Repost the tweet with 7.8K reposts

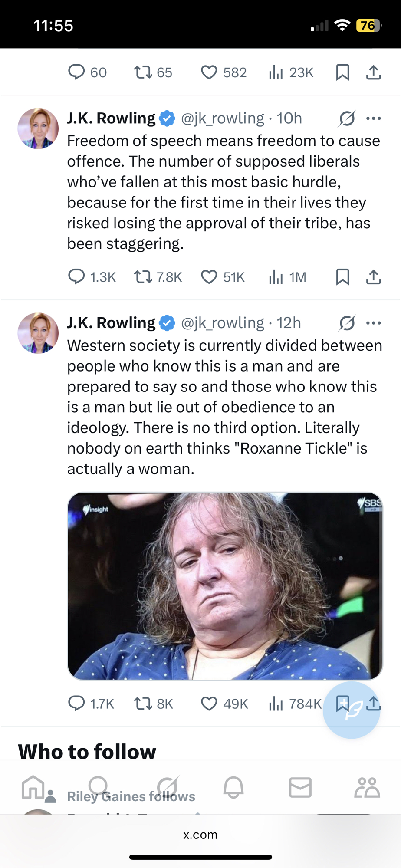(x=142, y=277)
